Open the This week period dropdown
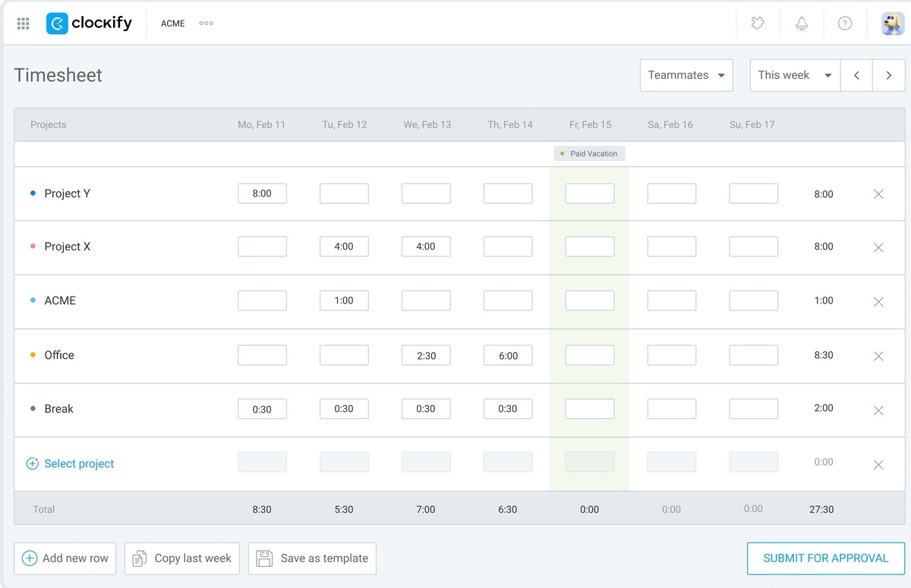Viewport: 911px width, 588px height. click(794, 75)
